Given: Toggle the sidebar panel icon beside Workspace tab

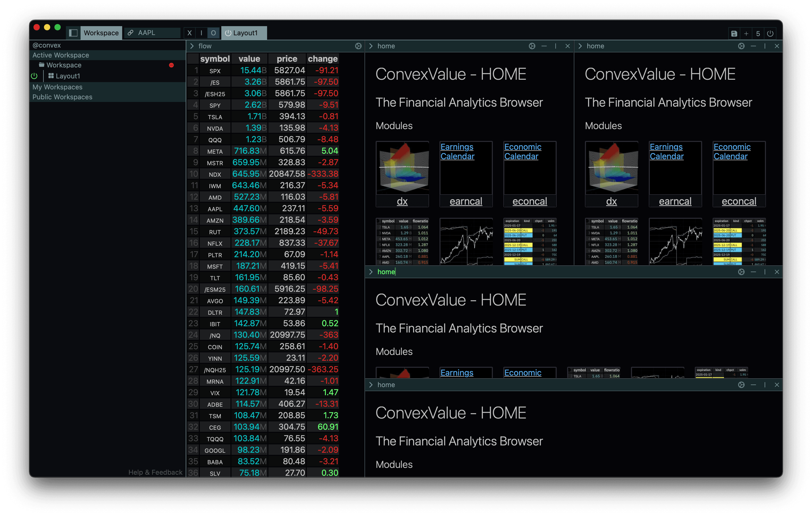Looking at the screenshot, I should tap(73, 33).
